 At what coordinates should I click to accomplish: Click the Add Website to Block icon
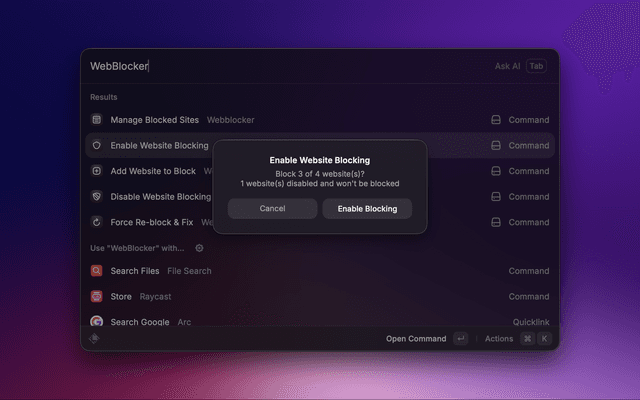tap(96, 171)
